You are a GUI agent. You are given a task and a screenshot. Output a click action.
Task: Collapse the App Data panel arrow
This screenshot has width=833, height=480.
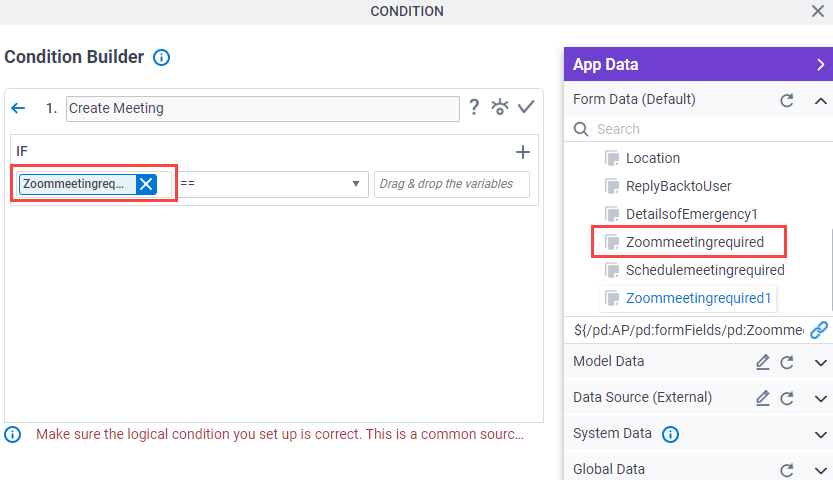coord(821,65)
